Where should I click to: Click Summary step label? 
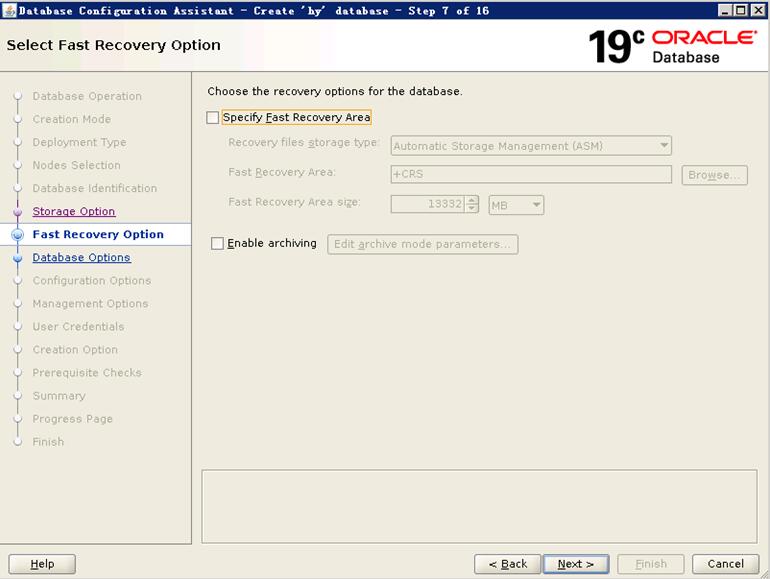coord(59,396)
